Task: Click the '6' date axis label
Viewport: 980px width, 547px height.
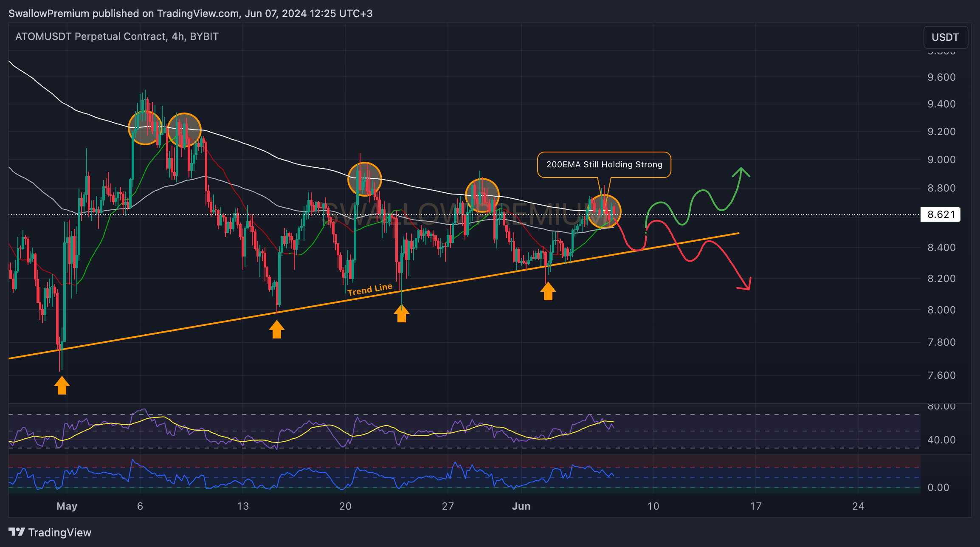Action: tap(140, 506)
